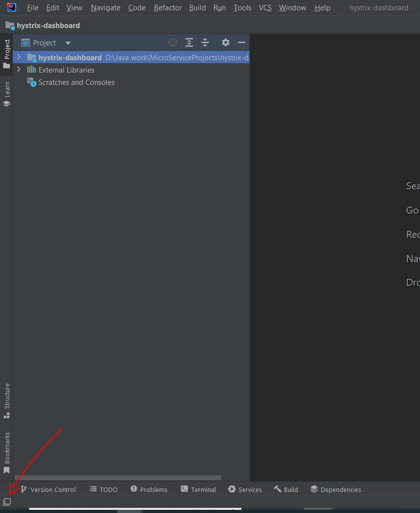420x513 pixels.
Task: Open the Code menu
Action: 137,7
